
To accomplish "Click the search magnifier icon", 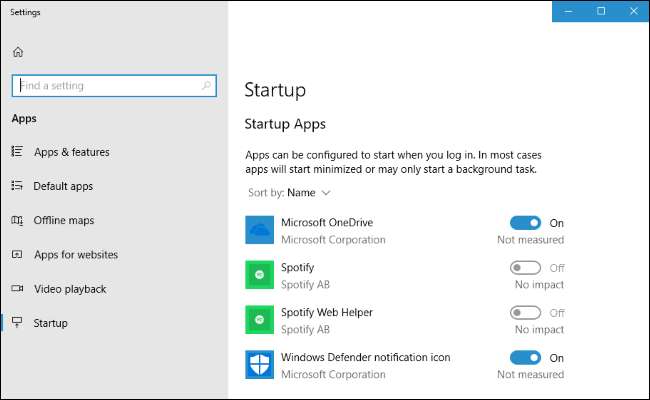I will (x=207, y=86).
